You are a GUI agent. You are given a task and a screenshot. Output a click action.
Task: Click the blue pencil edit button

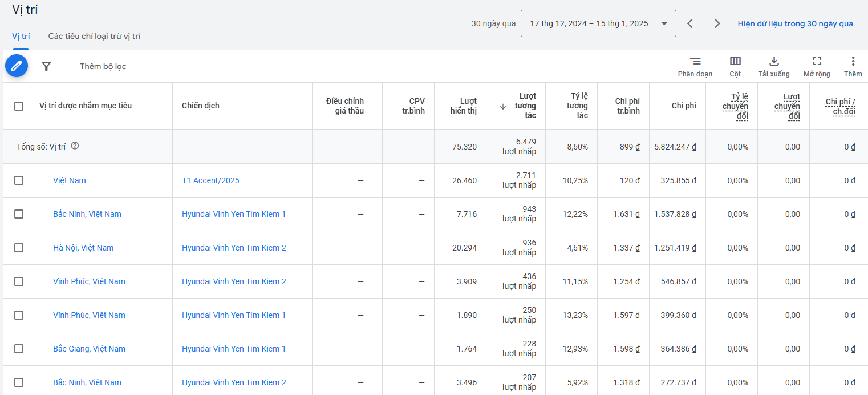coord(17,66)
